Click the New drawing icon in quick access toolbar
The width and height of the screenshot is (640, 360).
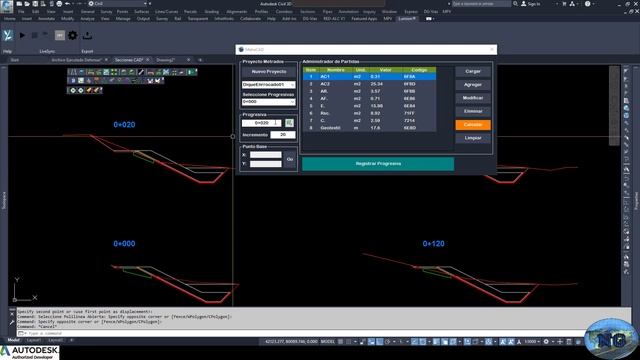pyautogui.click(x=19, y=4)
